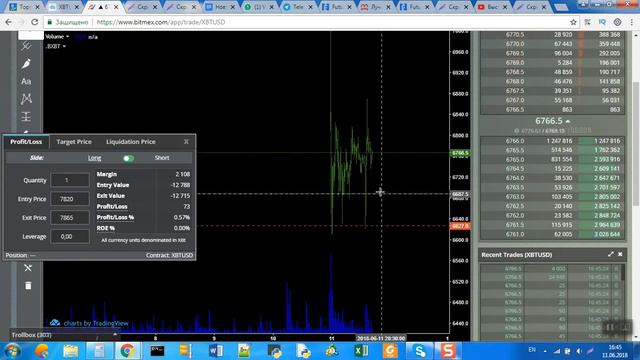Open Chrome from the taskbar
The image size is (640, 360).
pos(127,351)
